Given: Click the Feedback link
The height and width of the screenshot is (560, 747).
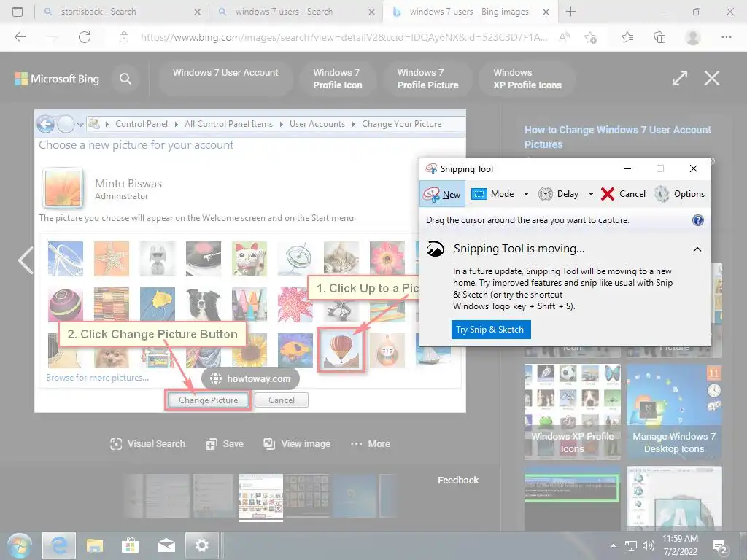Looking at the screenshot, I should 458,480.
